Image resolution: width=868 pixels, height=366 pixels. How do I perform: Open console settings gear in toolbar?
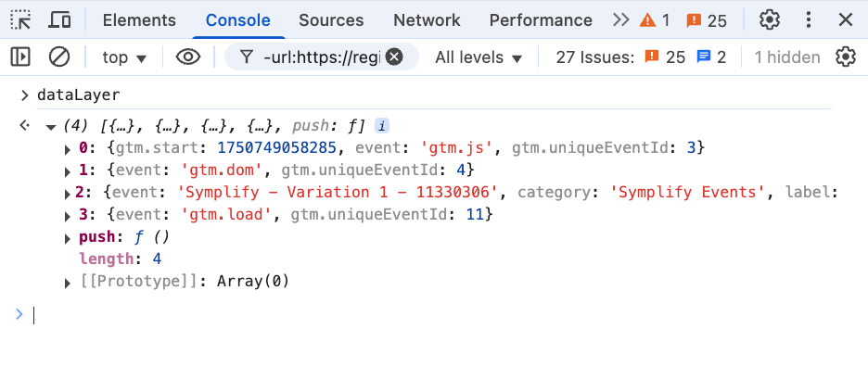(846, 57)
